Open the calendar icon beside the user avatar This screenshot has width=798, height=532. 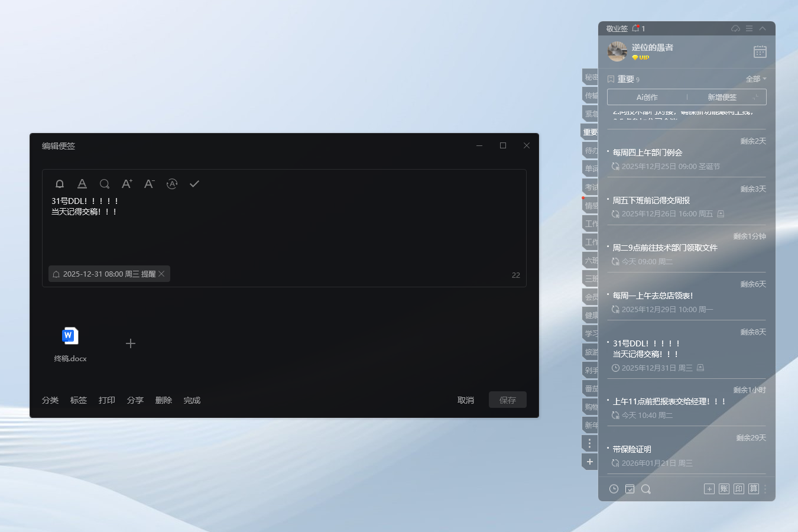pos(760,51)
